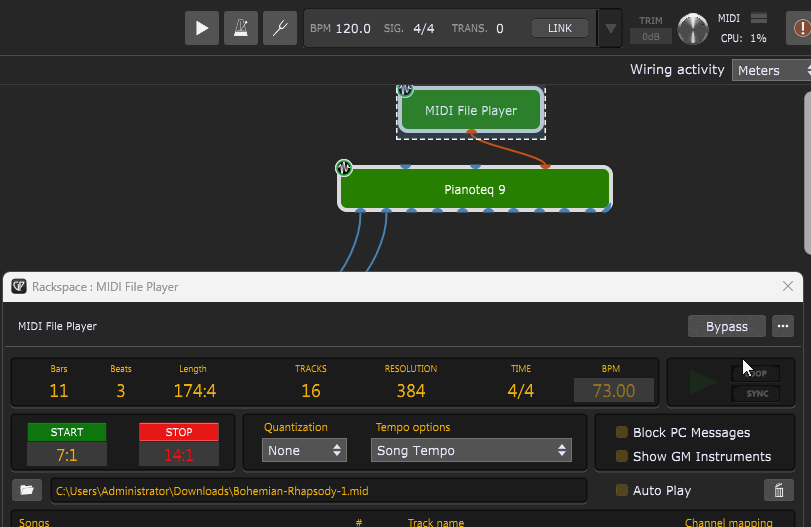Click the trash icon beside Auto Play
Image resolution: width=811 pixels, height=527 pixels.
778,490
